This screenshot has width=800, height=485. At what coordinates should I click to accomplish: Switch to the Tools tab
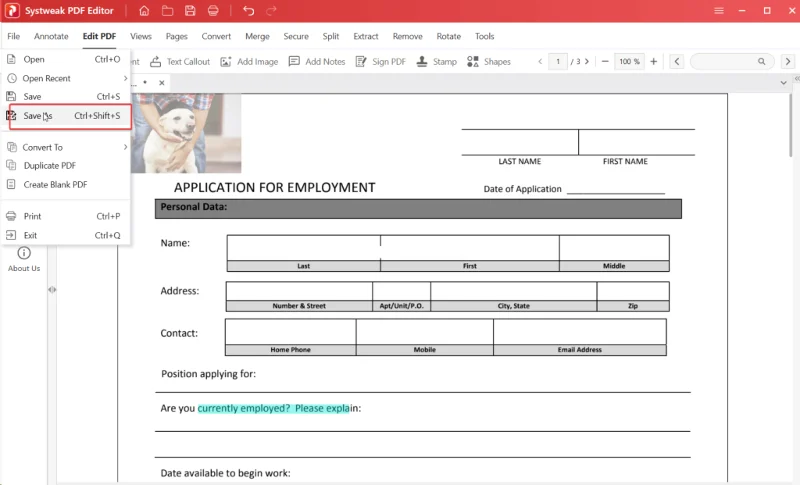(x=485, y=36)
